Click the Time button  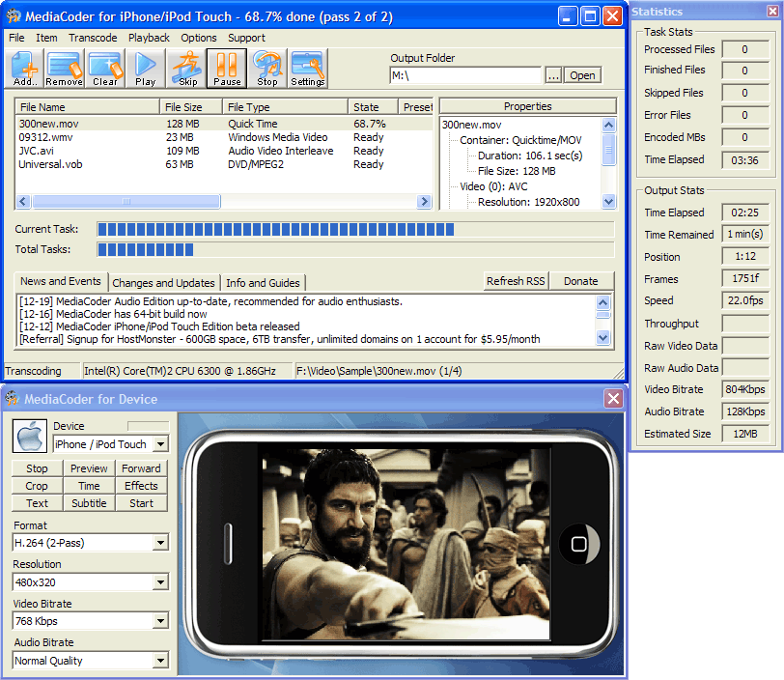pos(89,486)
